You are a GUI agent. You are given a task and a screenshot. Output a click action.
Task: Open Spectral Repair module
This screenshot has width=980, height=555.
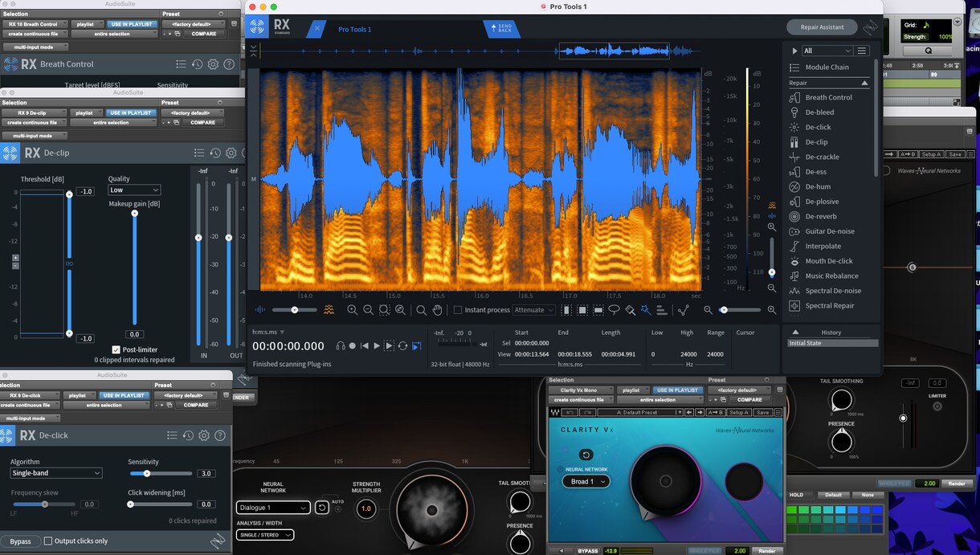point(830,305)
